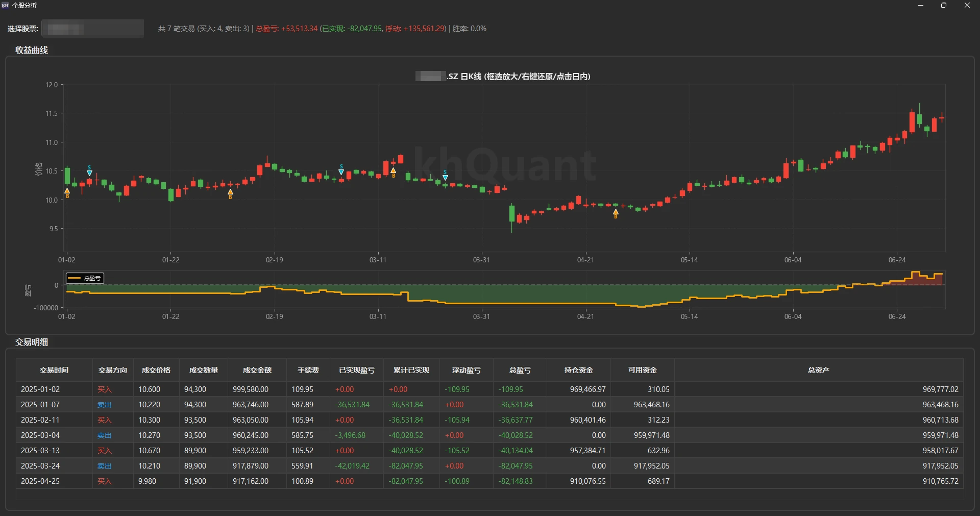Screen dimensions: 980x516
Task: Sort by 交易时间 column header
Action: tap(54, 370)
